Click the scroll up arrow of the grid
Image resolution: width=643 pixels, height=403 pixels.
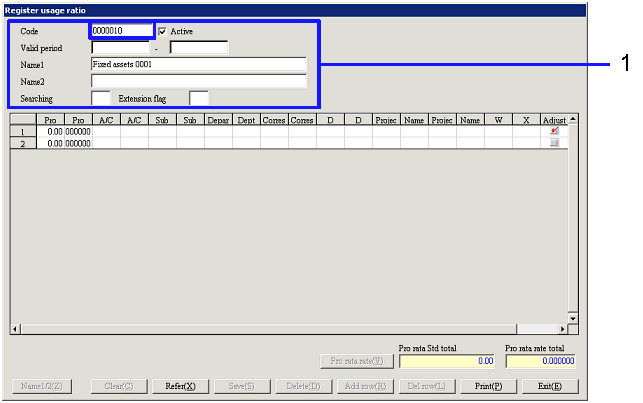tap(573, 118)
